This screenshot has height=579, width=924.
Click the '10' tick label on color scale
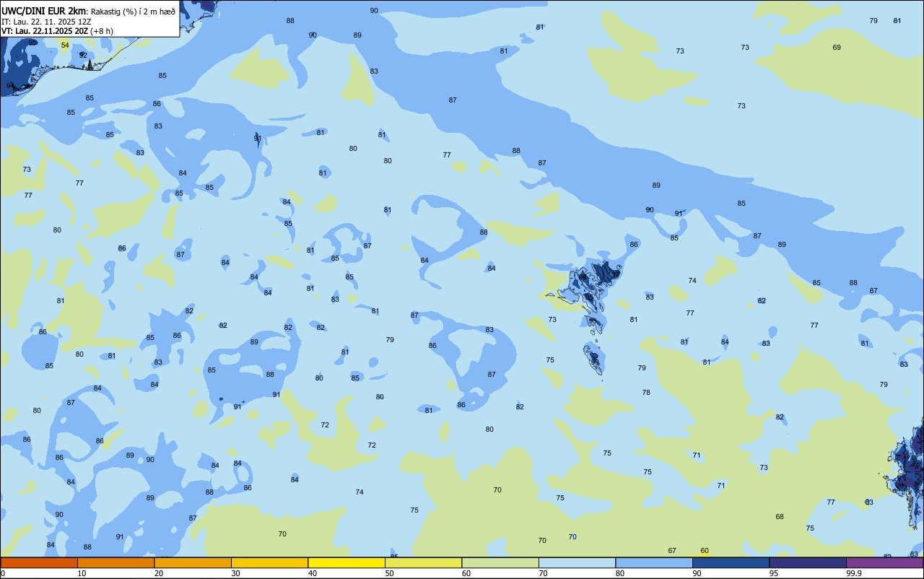click(82, 573)
